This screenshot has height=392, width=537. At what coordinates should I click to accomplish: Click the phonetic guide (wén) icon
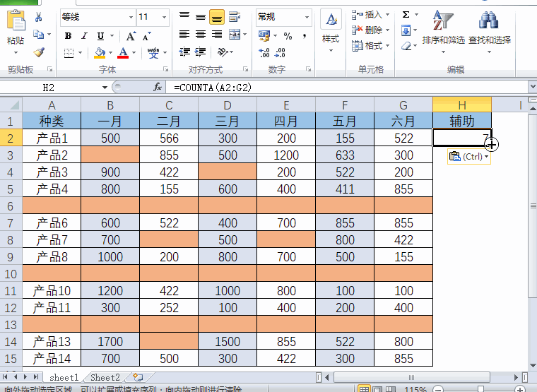point(153,53)
